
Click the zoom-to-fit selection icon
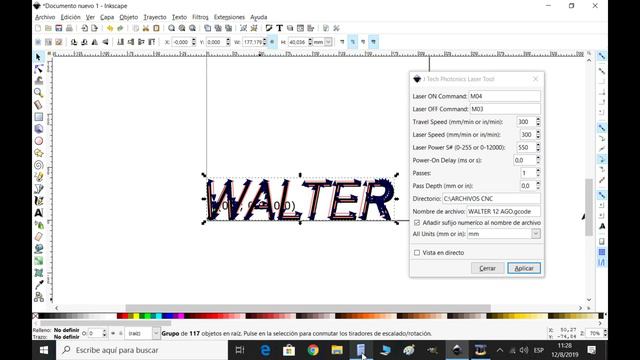point(171,28)
